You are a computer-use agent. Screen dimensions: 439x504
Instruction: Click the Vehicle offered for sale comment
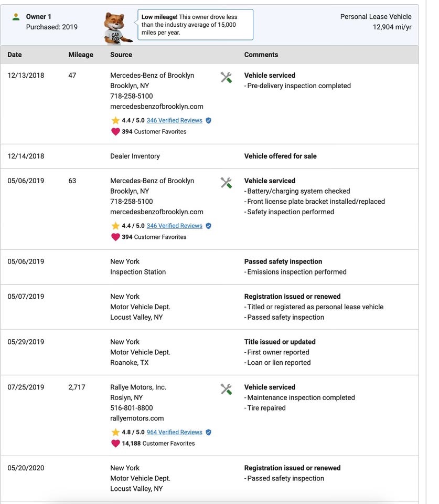pos(281,156)
